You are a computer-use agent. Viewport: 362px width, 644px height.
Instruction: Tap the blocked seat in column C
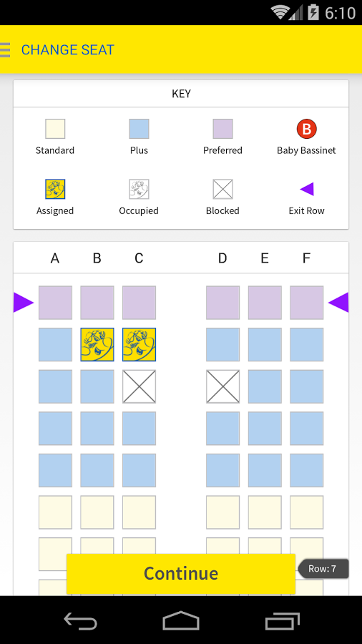[139, 386]
